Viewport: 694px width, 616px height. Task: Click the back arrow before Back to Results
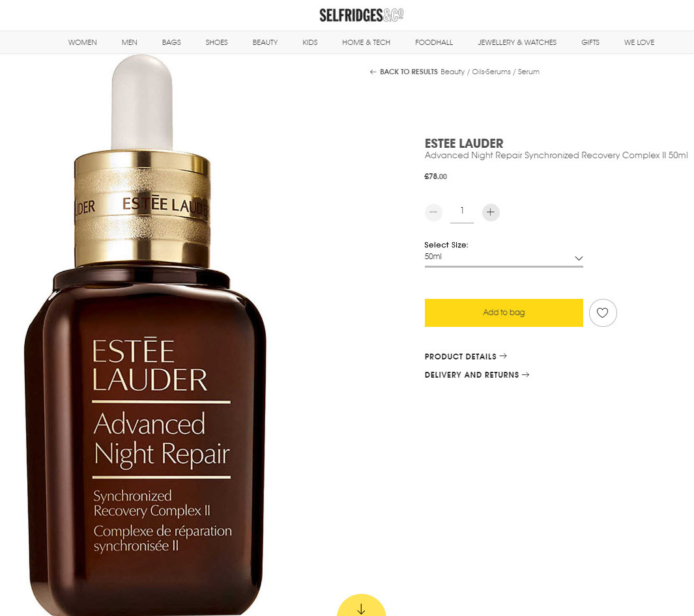click(373, 72)
